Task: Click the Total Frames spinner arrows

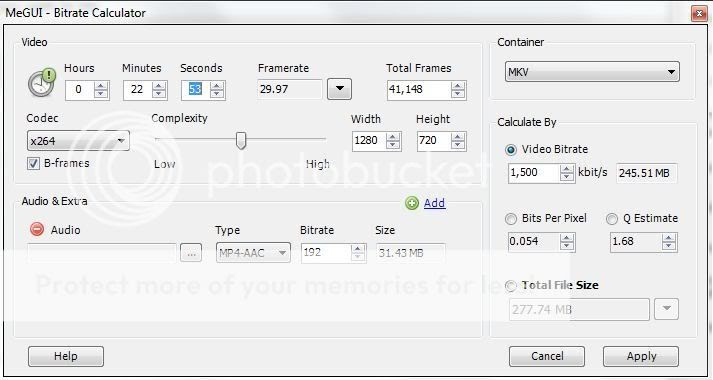Action: (x=458, y=90)
